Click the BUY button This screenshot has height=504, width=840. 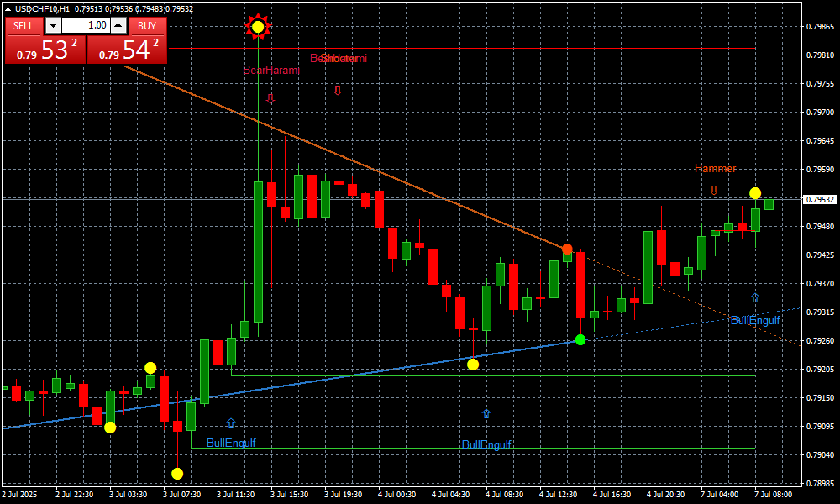148,25
